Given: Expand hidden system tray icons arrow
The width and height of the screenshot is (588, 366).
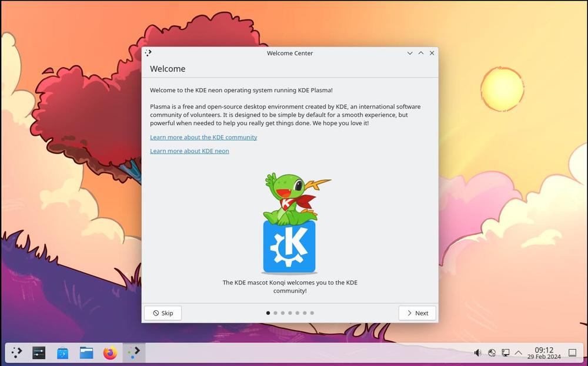Looking at the screenshot, I should click(519, 352).
